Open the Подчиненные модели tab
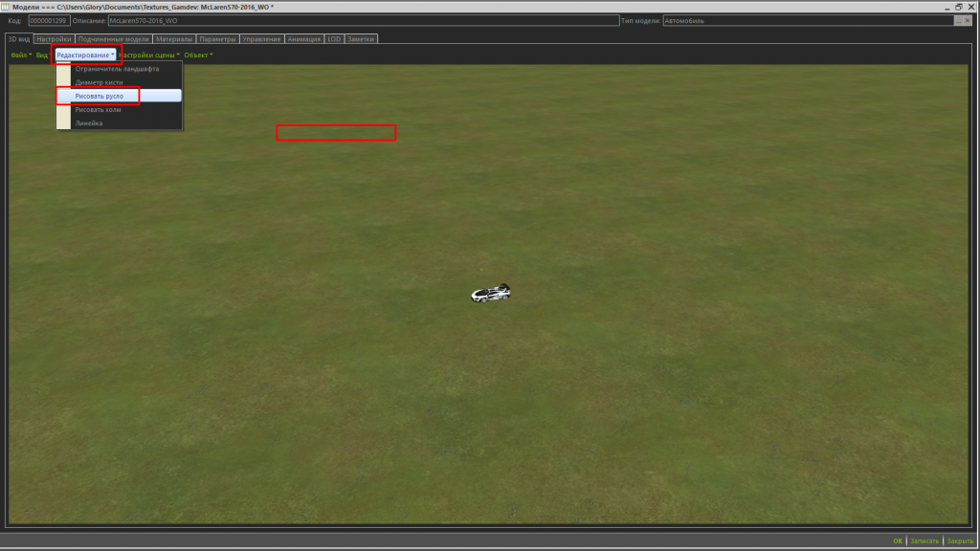 tap(113, 38)
